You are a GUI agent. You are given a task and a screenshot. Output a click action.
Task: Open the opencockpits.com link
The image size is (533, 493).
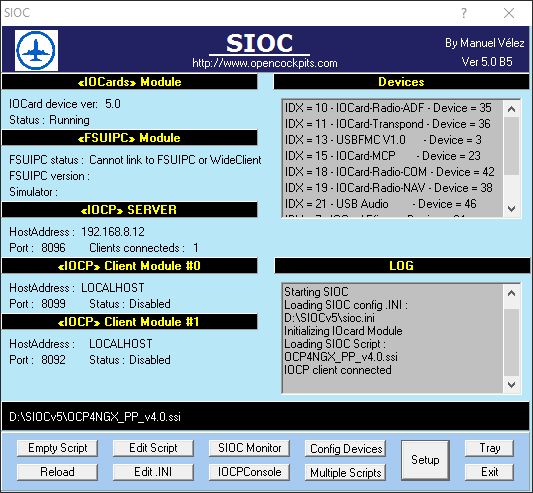(265, 63)
